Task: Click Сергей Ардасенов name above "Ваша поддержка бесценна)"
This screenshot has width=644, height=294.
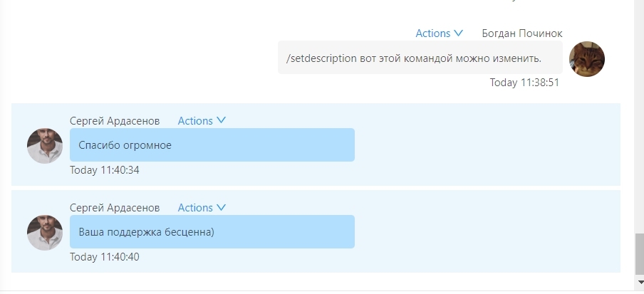Action: 115,208
